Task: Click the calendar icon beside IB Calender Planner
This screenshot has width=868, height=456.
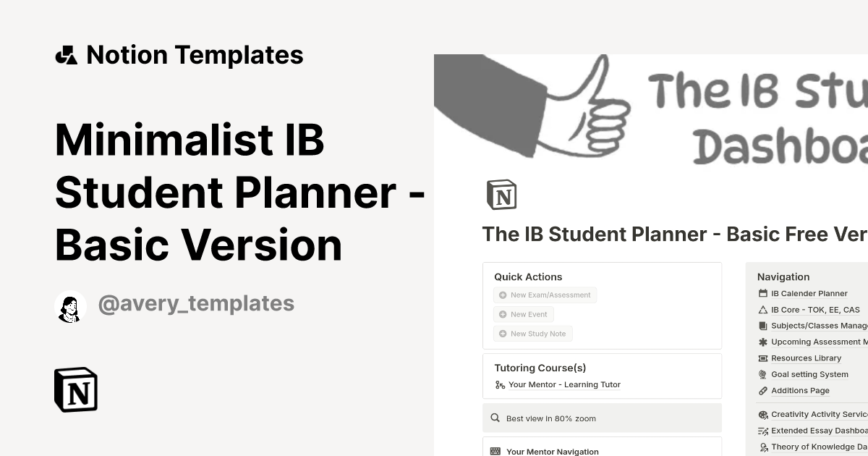Action: click(762, 293)
